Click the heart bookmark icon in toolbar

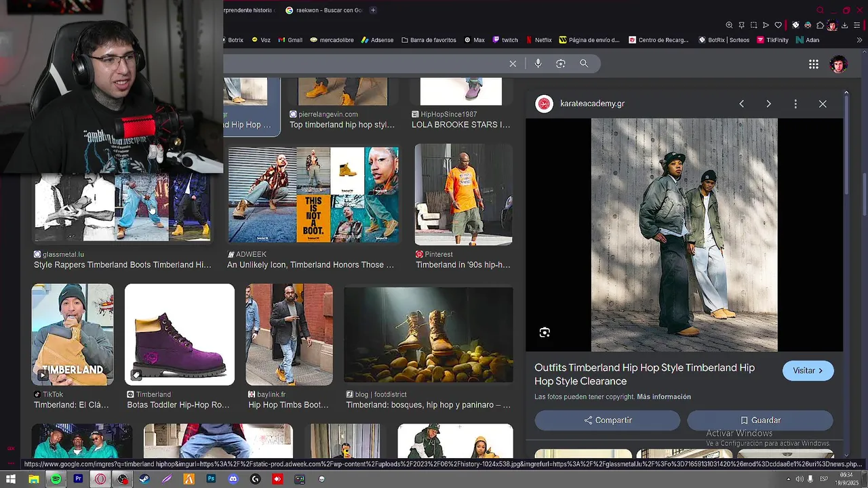click(778, 25)
